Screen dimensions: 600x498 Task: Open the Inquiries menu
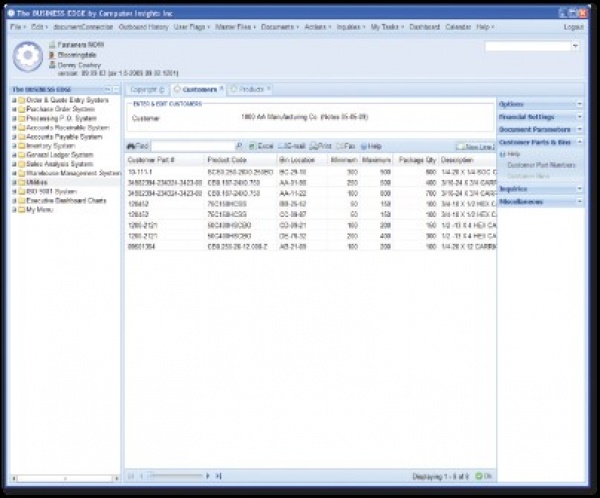(351, 27)
